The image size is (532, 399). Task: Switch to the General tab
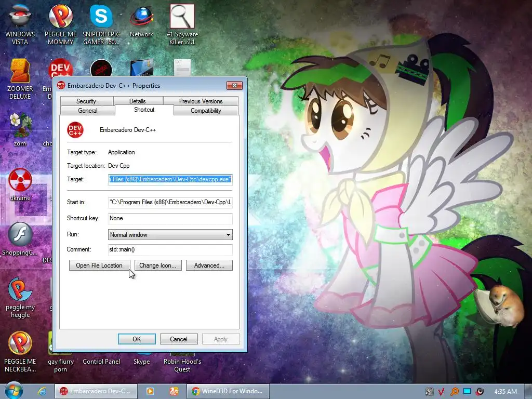[87, 111]
